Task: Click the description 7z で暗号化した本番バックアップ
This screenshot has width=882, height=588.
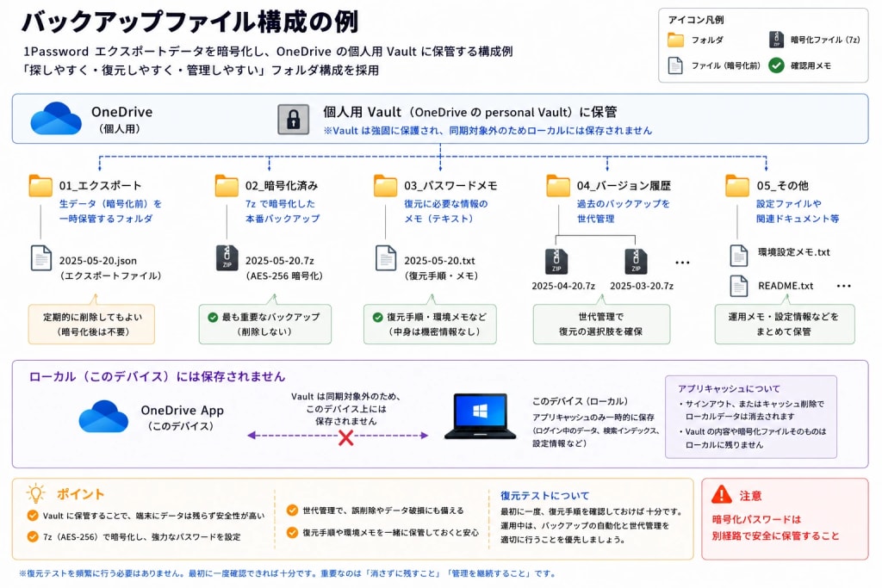Action: (x=283, y=211)
